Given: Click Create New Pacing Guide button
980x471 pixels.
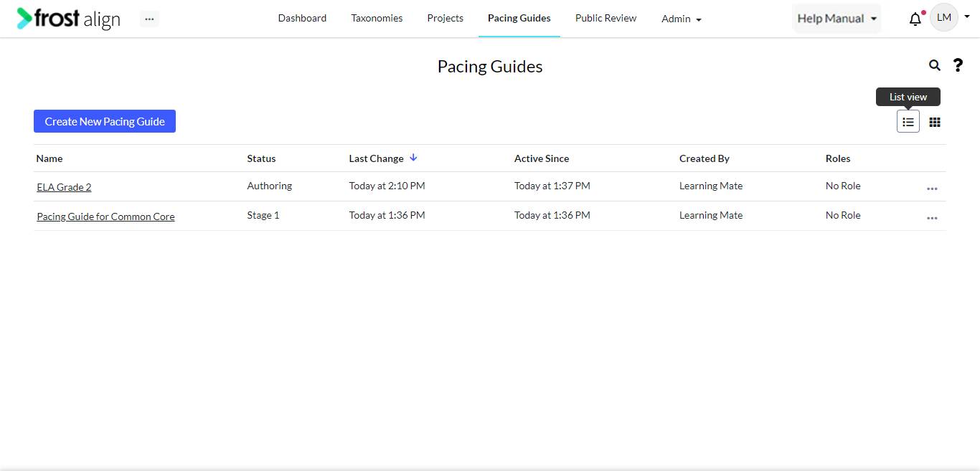Looking at the screenshot, I should click(105, 121).
